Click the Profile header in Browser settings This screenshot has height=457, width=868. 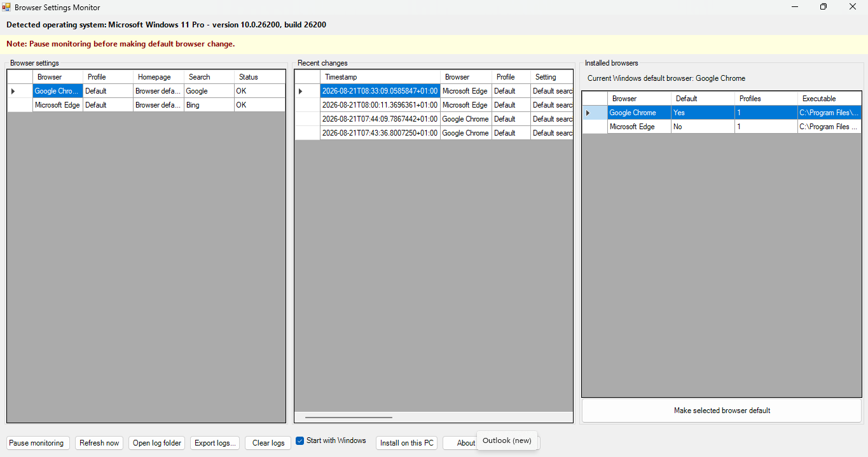click(x=108, y=77)
